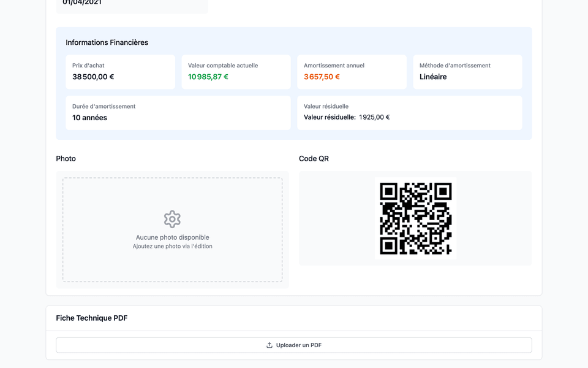
Task: Click the Valeur comptable actuelle label
Action: [223, 66]
